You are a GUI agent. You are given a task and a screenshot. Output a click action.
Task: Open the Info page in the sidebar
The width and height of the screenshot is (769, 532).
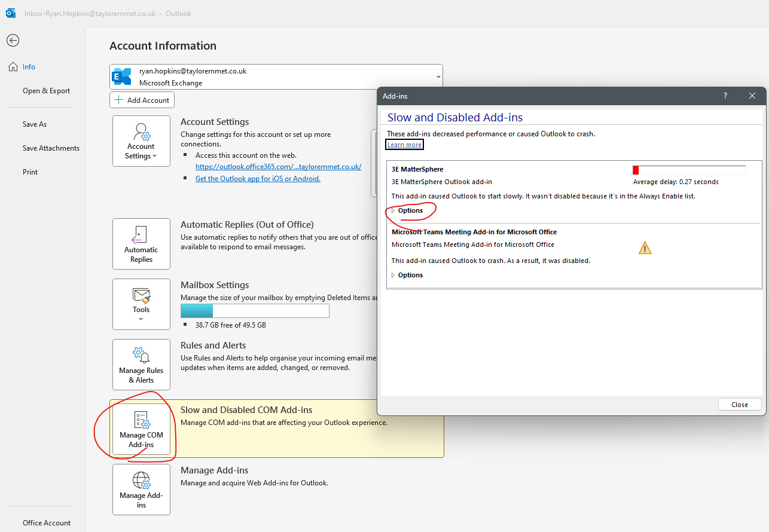[x=29, y=67]
